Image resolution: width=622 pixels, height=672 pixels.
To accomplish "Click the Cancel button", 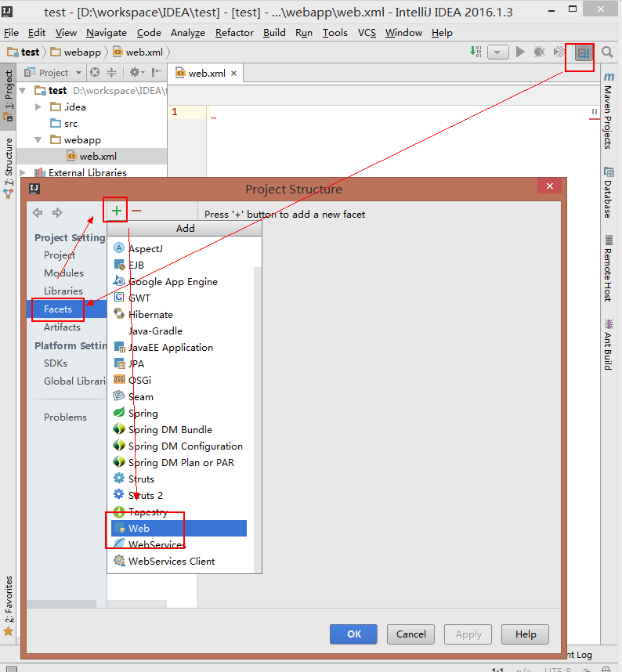I will (x=410, y=634).
